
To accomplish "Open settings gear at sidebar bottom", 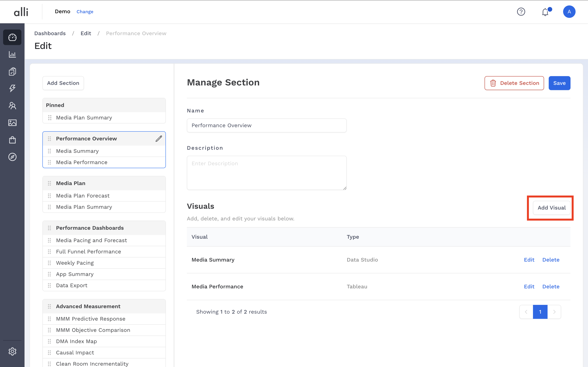I will coord(12,351).
